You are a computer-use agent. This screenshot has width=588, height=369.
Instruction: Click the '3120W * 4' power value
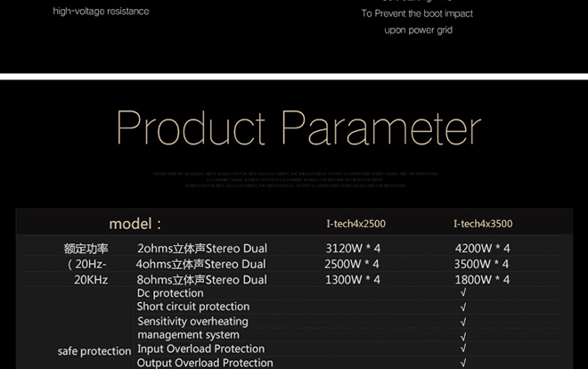click(353, 249)
